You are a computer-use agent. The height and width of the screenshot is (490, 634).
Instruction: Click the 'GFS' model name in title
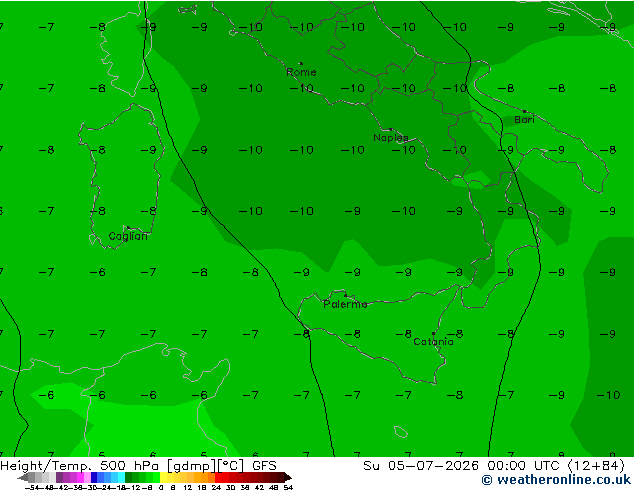click(x=264, y=466)
